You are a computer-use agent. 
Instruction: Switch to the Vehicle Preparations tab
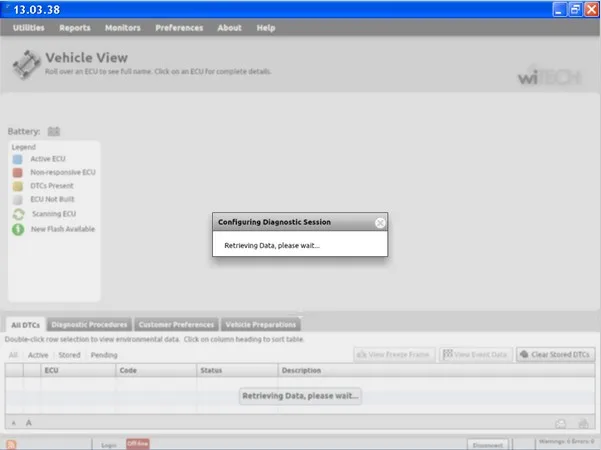coord(261,325)
